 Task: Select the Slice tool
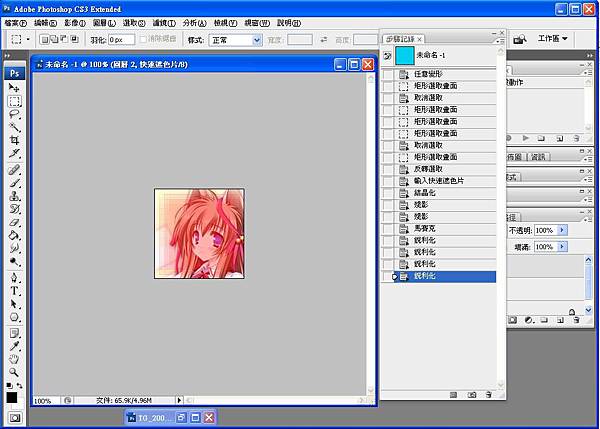point(15,153)
